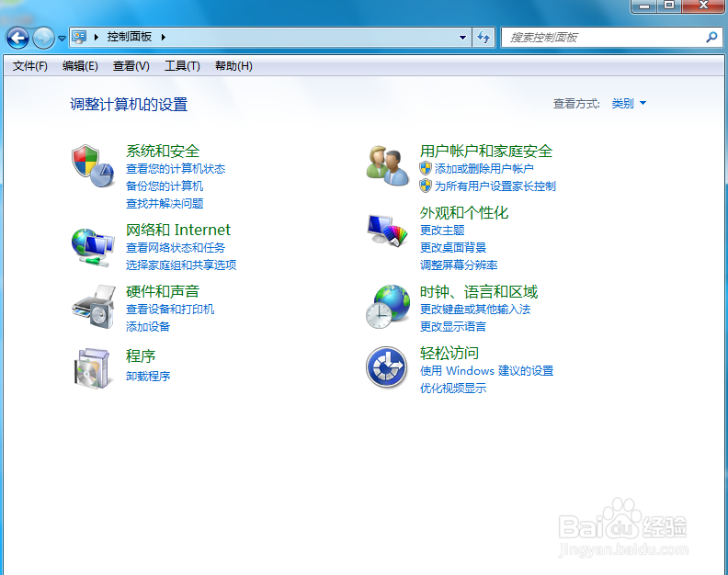Screen dimensions: 728x575
Task: Open 硬件和声音 category heading
Action: [x=163, y=291]
